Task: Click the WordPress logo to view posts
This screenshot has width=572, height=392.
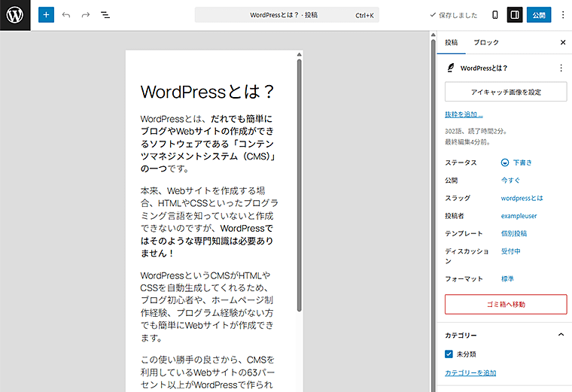Action: point(15,15)
